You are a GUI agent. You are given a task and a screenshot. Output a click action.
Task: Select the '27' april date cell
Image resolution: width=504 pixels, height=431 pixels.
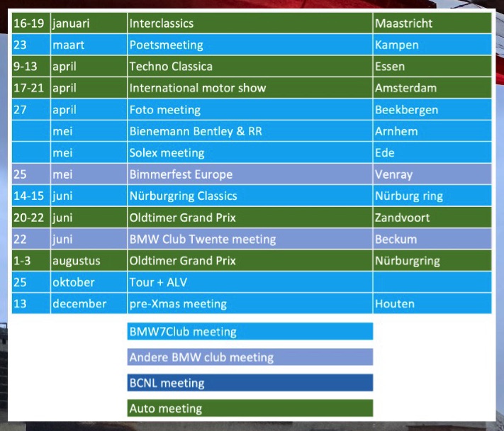[x=31, y=110]
